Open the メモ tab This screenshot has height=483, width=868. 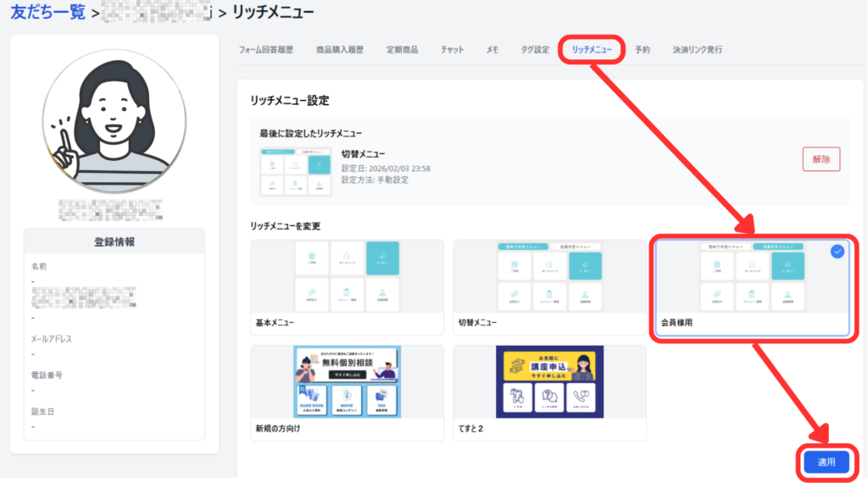492,50
